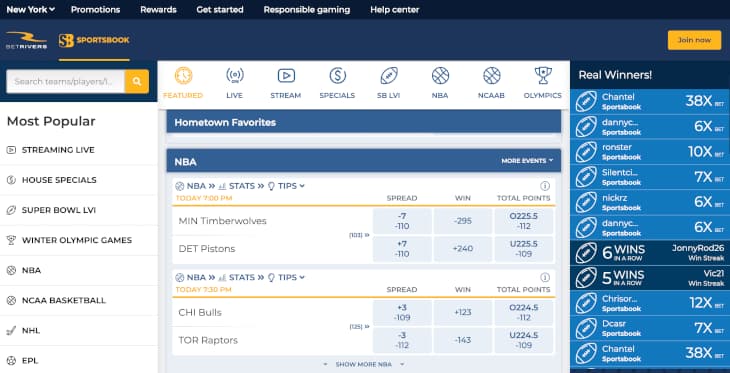The image size is (730, 373).
Task: Click the Hometown Favorites header
Action: pyautogui.click(x=364, y=122)
